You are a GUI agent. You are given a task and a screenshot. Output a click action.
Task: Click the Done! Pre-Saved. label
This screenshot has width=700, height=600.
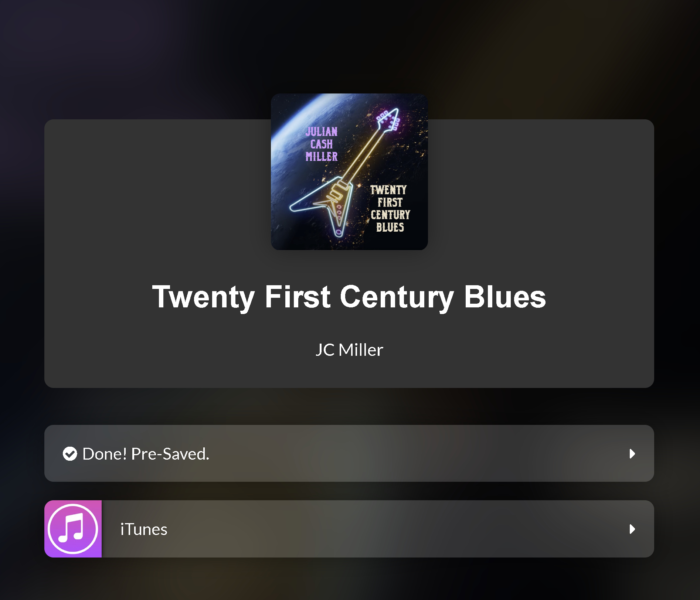click(146, 454)
